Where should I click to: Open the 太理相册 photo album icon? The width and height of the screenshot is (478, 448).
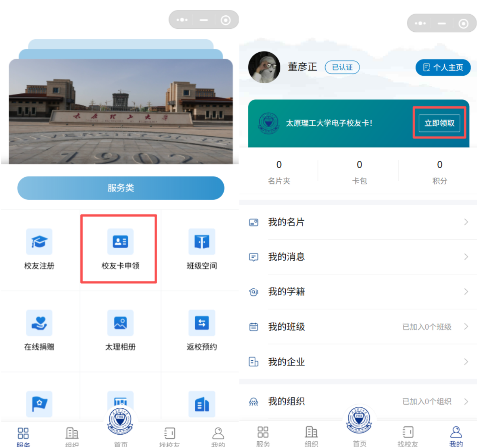pyautogui.click(x=120, y=323)
